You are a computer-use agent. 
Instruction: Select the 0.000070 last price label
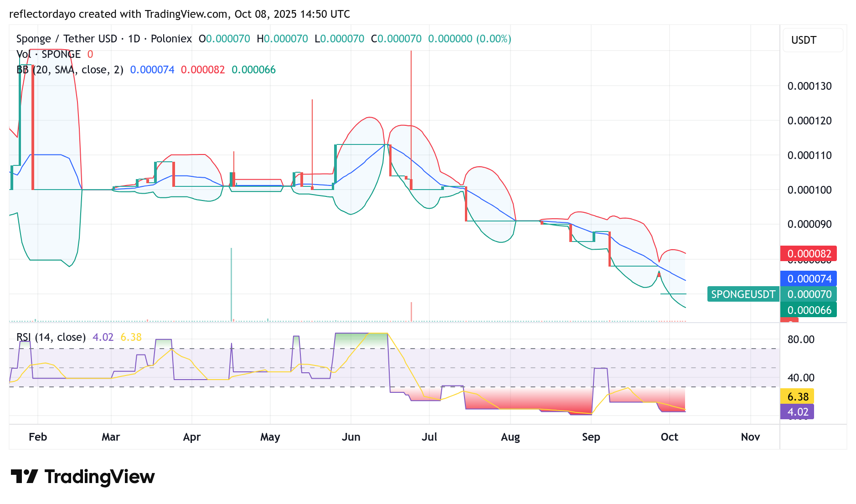coord(809,294)
